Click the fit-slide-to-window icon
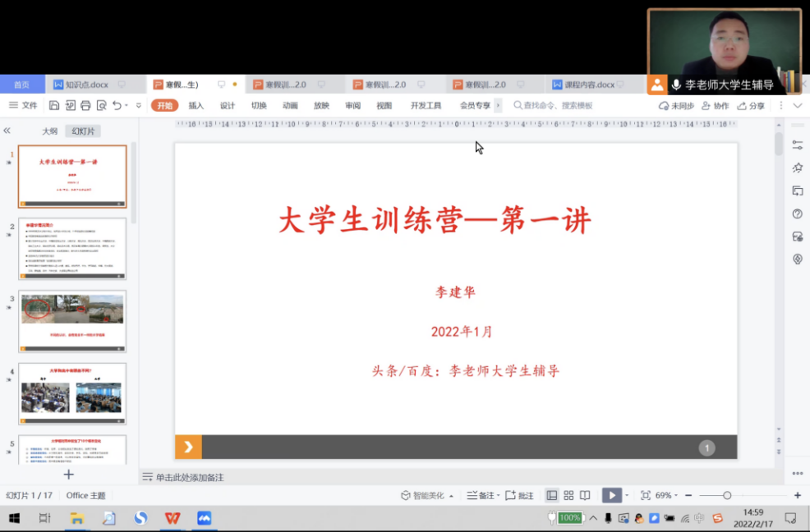Screen dimensions: 810x532 point(646,495)
